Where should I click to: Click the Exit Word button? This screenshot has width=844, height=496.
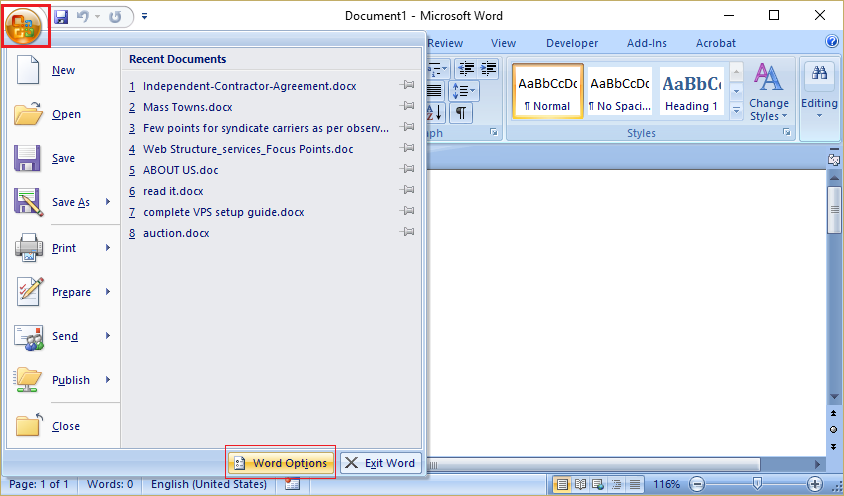click(380, 463)
